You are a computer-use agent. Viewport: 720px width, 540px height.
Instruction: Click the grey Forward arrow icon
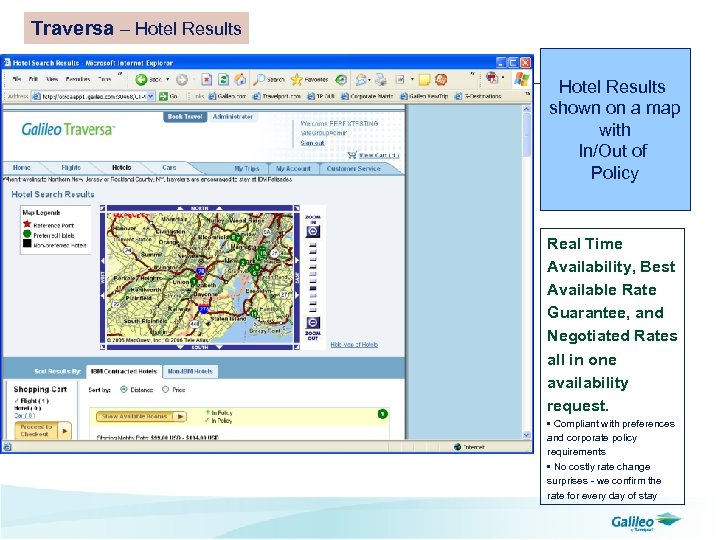click(182, 80)
